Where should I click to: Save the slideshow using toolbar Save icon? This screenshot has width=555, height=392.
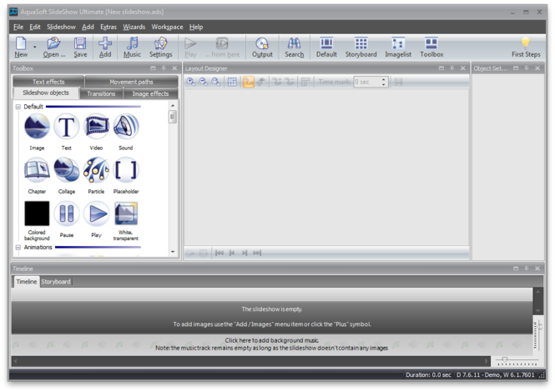coord(80,47)
